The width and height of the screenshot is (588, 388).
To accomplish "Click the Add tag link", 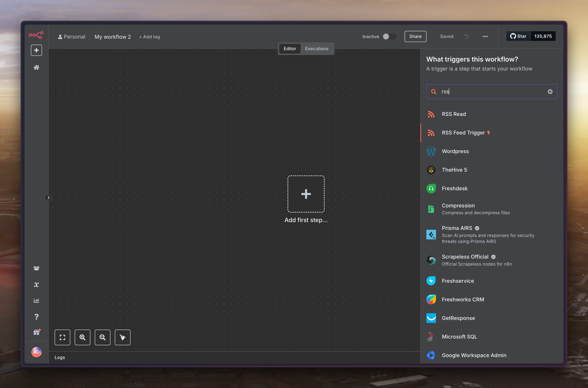I will pyautogui.click(x=150, y=37).
